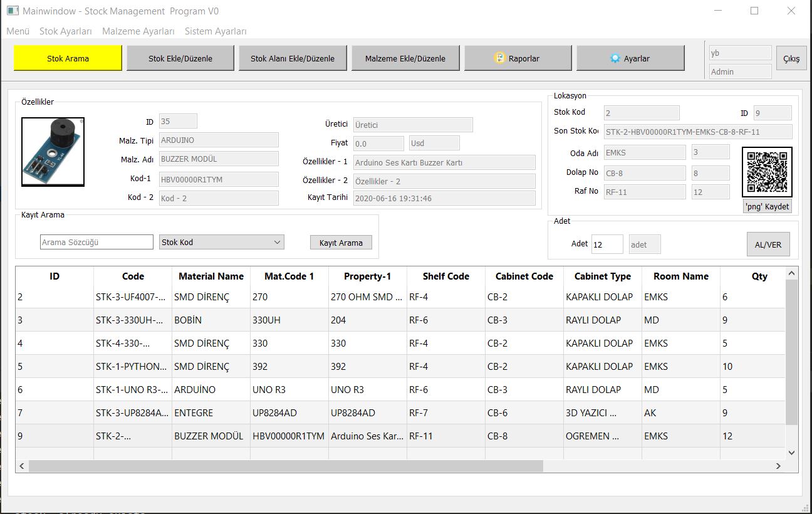This screenshot has height=514, width=812.
Task: Select the BUZZER MODÜL table row
Action: [208, 436]
